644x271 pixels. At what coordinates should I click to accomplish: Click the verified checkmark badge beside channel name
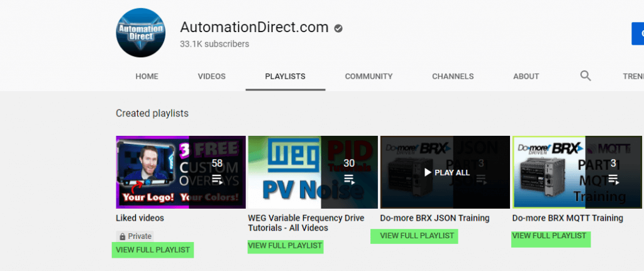tap(338, 28)
